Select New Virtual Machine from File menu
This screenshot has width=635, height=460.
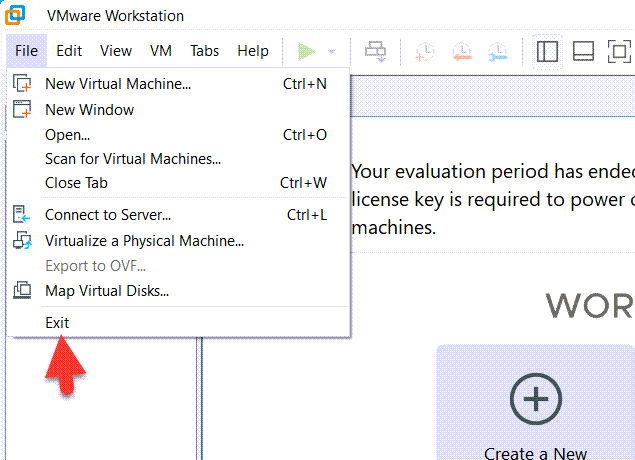click(118, 84)
